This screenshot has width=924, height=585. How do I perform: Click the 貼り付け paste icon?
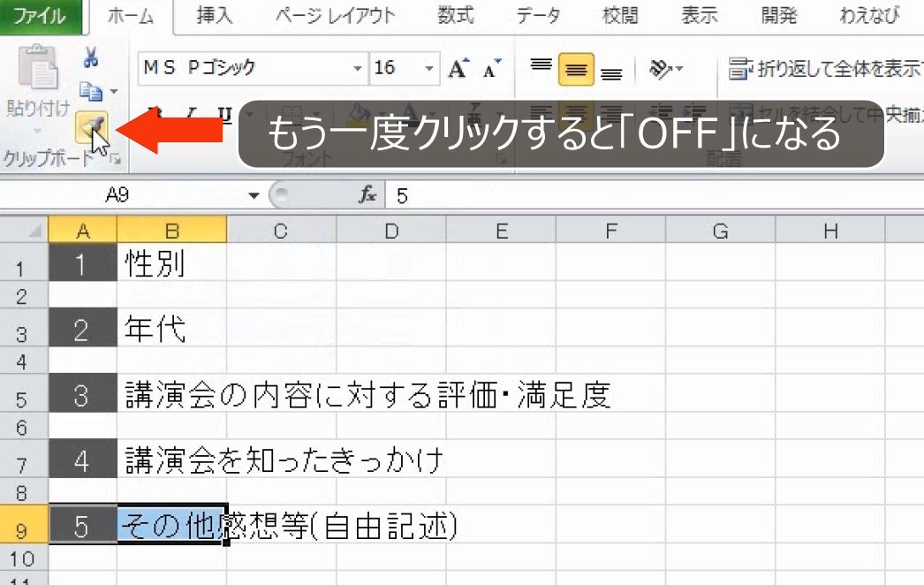pos(38,68)
